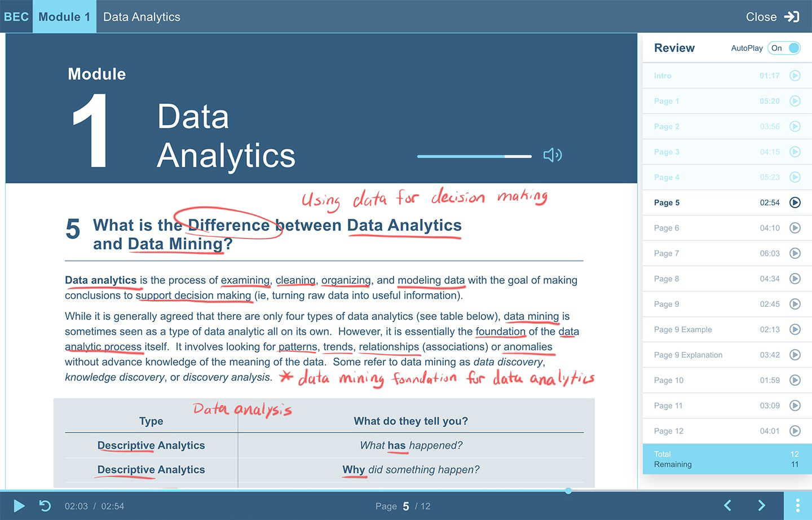The width and height of the screenshot is (812, 520).
Task: Select the Module 1 tab
Action: 64,16
